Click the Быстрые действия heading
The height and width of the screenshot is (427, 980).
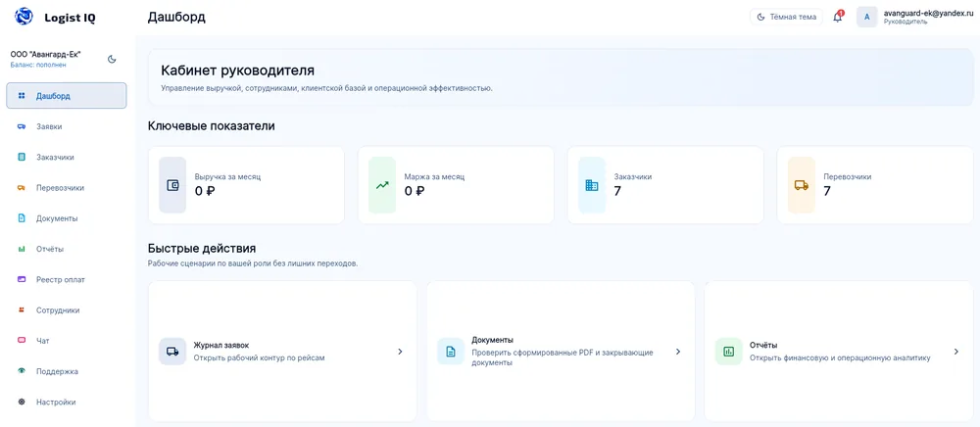click(202, 249)
